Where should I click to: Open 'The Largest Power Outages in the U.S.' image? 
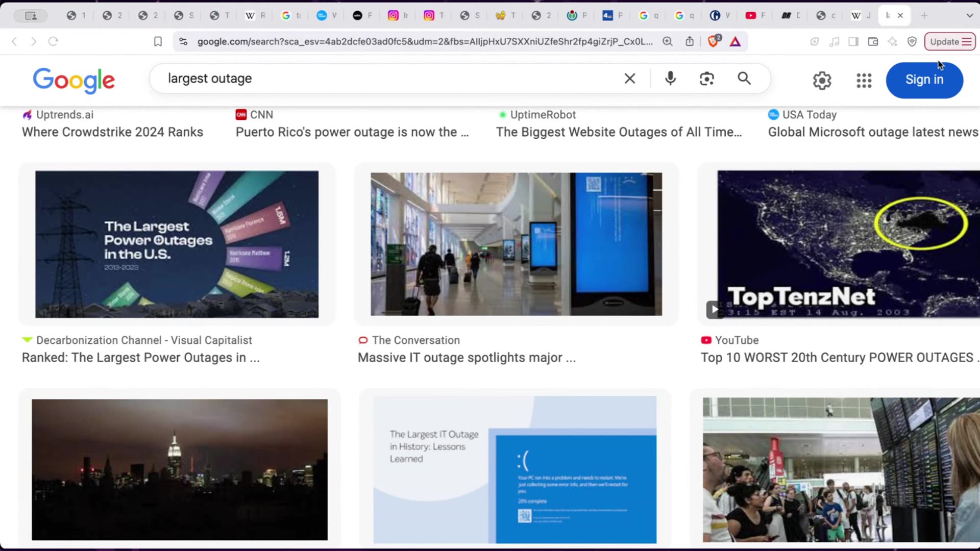tap(177, 244)
